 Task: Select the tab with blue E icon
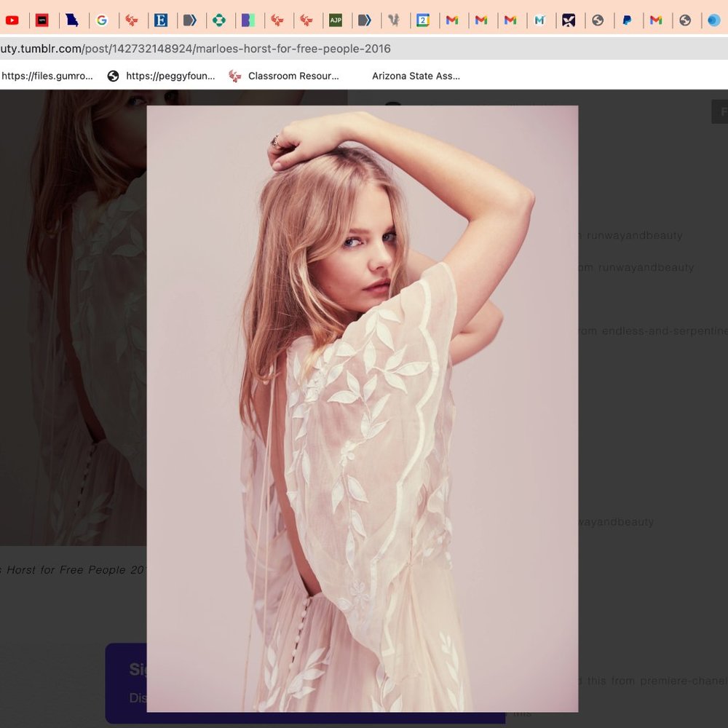[161, 20]
